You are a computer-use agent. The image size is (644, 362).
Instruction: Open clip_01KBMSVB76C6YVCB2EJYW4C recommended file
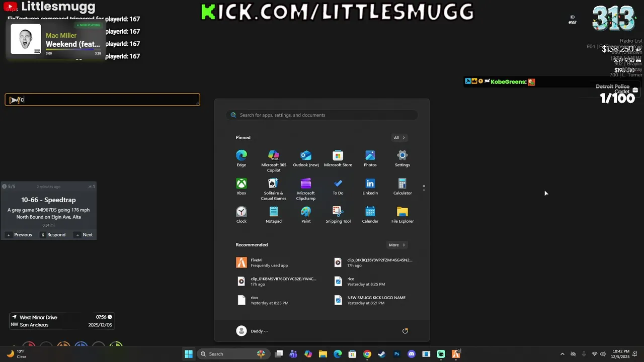tap(277, 281)
